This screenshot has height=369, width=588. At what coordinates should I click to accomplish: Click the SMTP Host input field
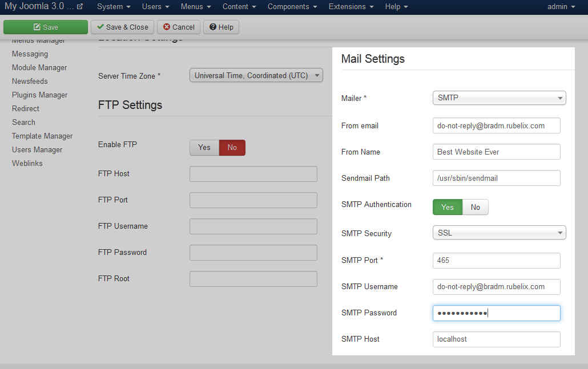pyautogui.click(x=496, y=339)
